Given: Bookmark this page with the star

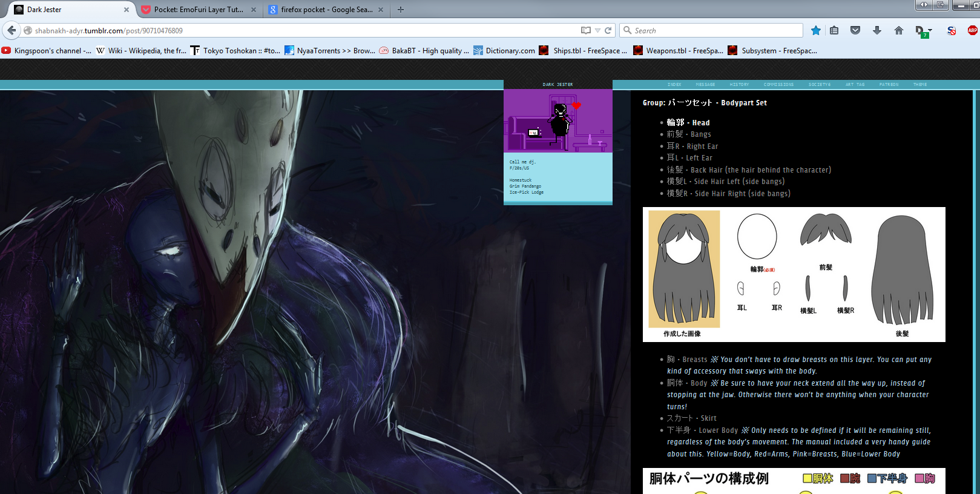Looking at the screenshot, I should (x=816, y=30).
